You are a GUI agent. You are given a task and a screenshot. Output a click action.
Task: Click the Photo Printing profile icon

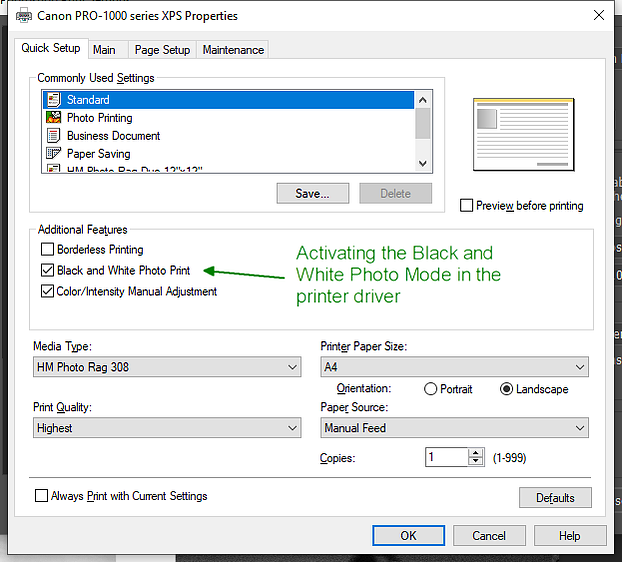click(x=54, y=117)
